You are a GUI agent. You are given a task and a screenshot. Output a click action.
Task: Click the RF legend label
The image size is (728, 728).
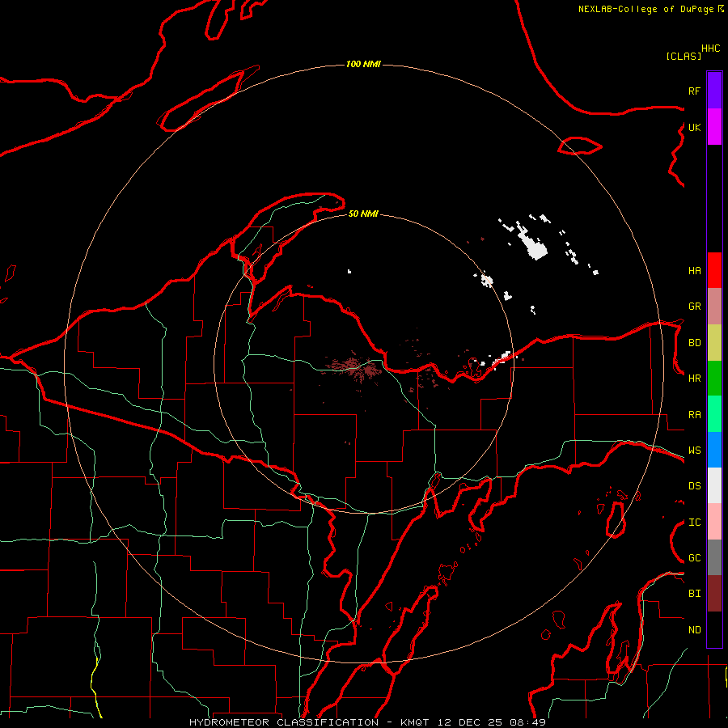click(x=695, y=91)
